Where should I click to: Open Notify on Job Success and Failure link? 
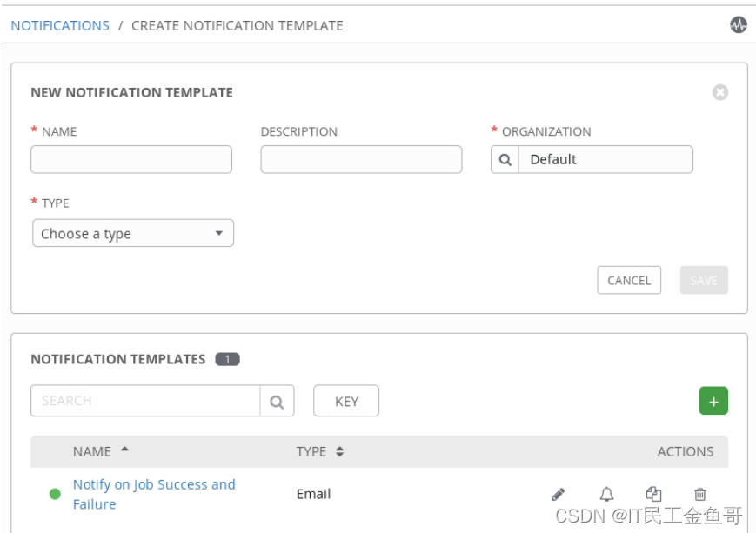154,494
